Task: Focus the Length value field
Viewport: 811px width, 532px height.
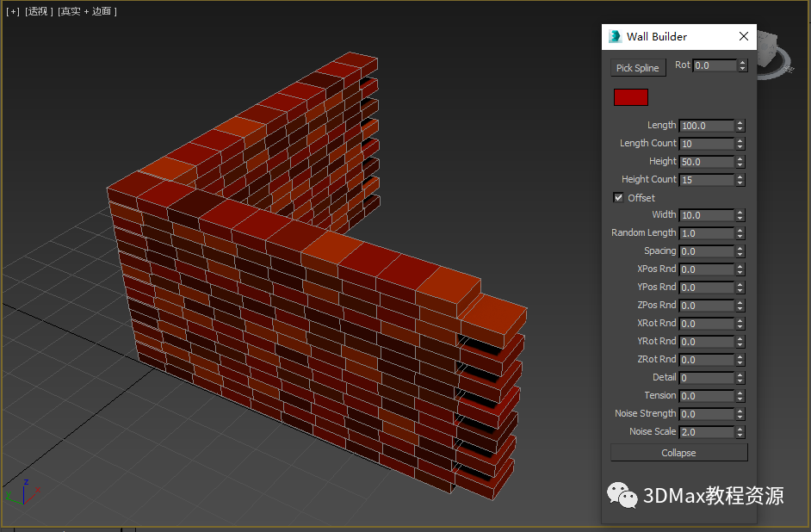Action: pos(707,126)
